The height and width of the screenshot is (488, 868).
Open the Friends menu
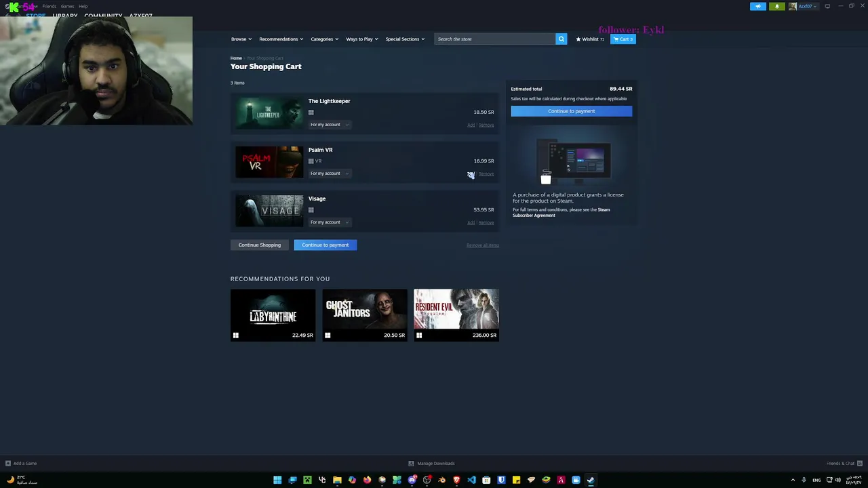pyautogui.click(x=49, y=6)
